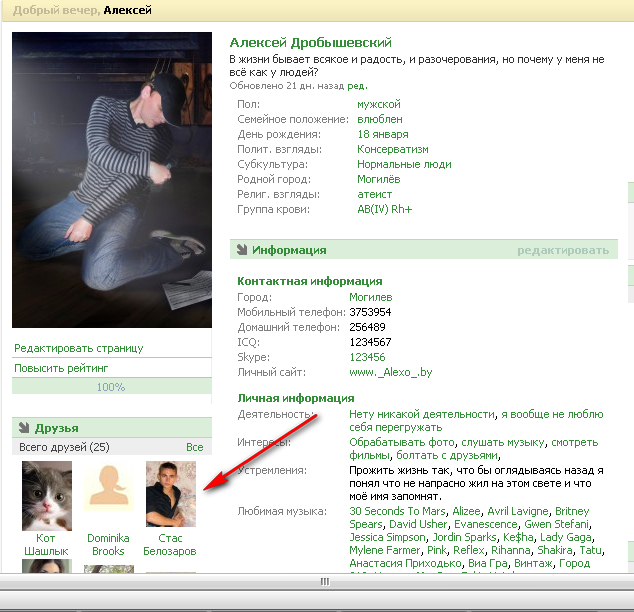
Task: Click Повысить рейтинг link
Action: pyautogui.click(x=61, y=368)
